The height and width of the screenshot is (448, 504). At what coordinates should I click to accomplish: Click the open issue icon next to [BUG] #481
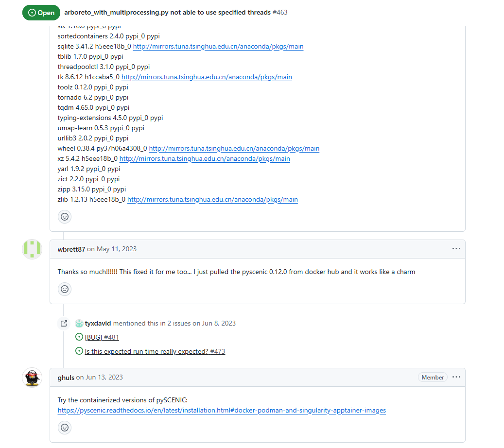79,337
